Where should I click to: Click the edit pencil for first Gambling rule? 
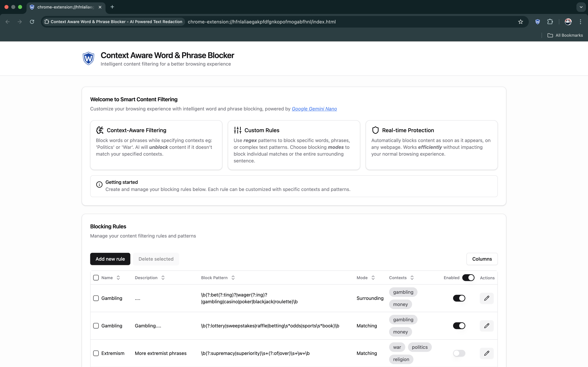coord(486,298)
